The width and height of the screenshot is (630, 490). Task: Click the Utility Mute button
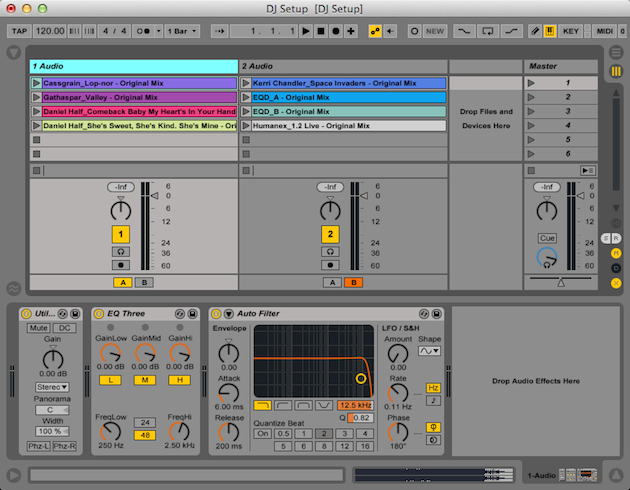click(39, 328)
